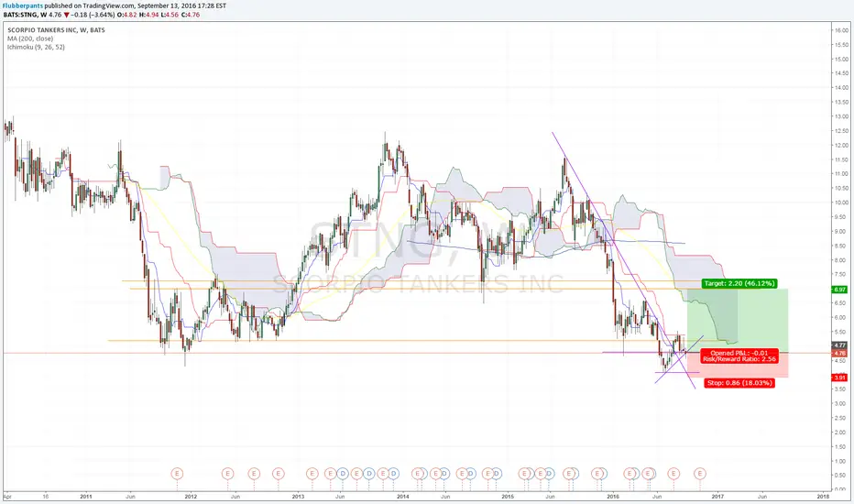Select the red stop-loss zone
The image size is (854, 504).
(x=738, y=365)
